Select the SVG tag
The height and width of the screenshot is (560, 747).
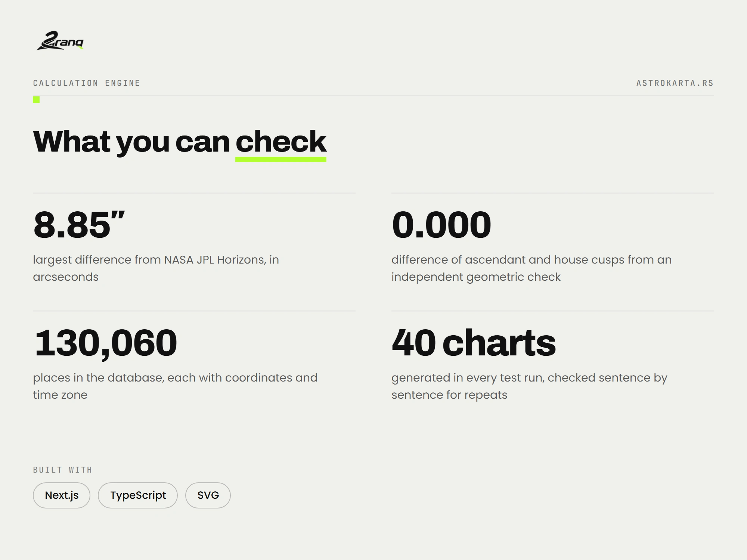coord(208,495)
